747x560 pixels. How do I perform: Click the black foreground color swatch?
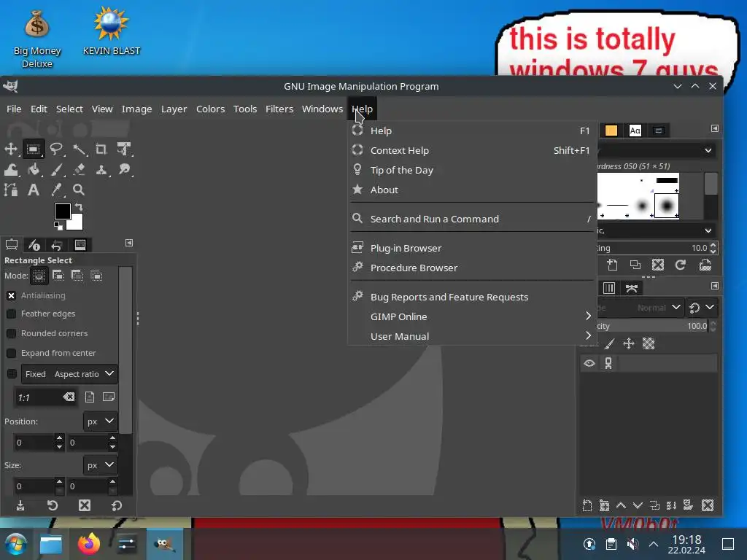[63, 211]
